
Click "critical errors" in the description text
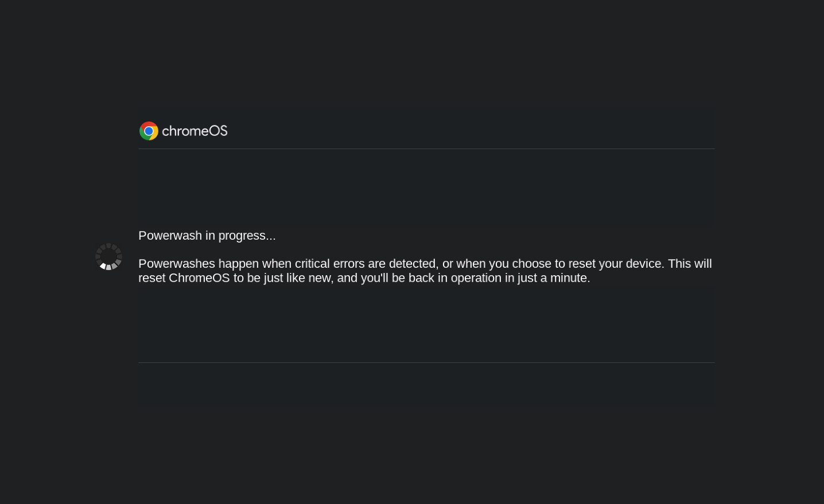point(329,264)
